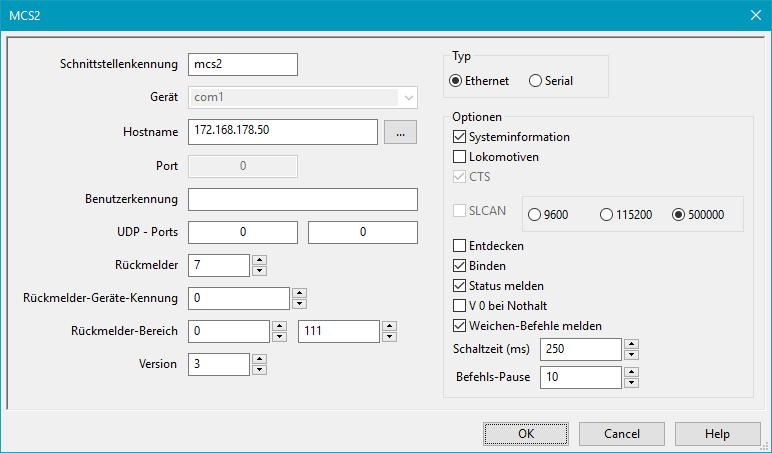The height and width of the screenshot is (453, 772).
Task: Click the Cancel button
Action: point(622,434)
